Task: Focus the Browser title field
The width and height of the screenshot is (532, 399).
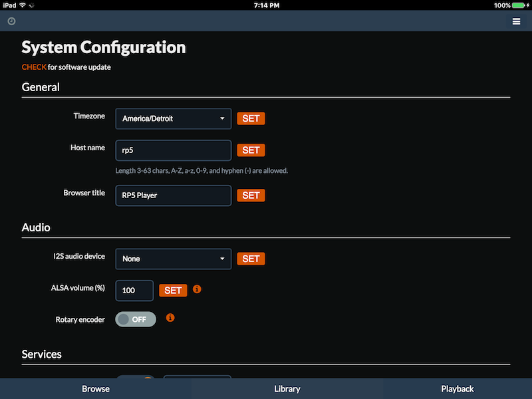Action: (174, 196)
